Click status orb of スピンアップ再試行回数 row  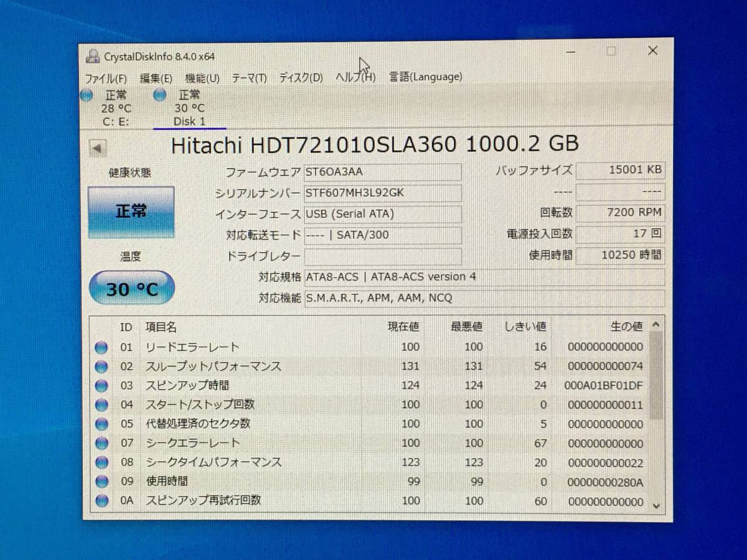click(101, 500)
